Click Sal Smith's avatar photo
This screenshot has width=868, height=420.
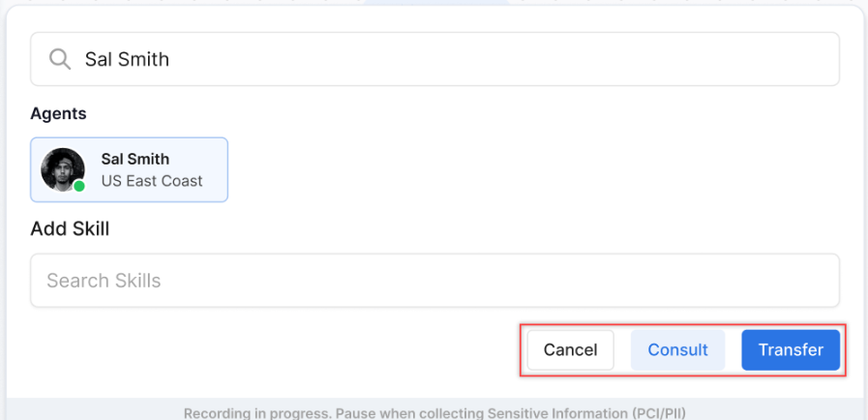click(62, 168)
